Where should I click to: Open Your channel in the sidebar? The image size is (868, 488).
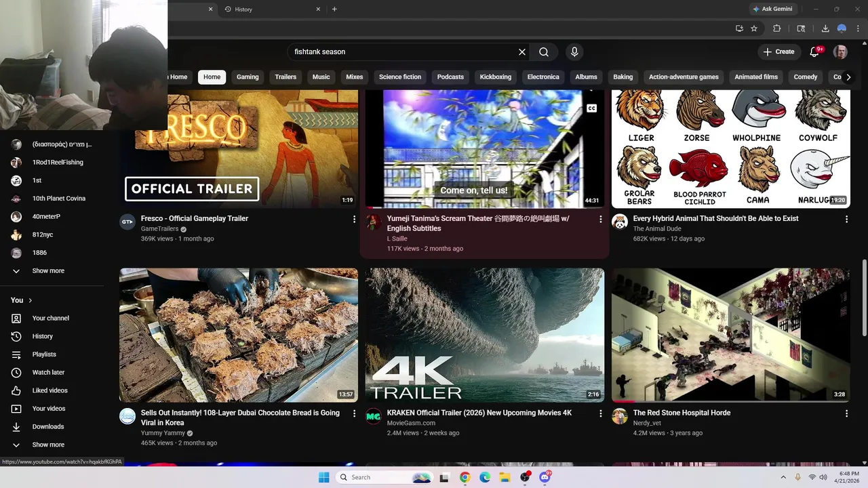(52, 318)
